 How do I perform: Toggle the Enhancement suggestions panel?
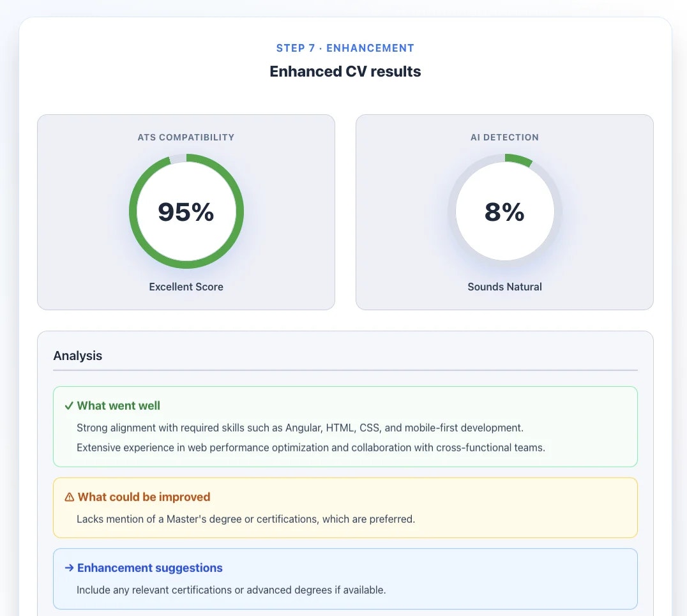tap(345, 578)
